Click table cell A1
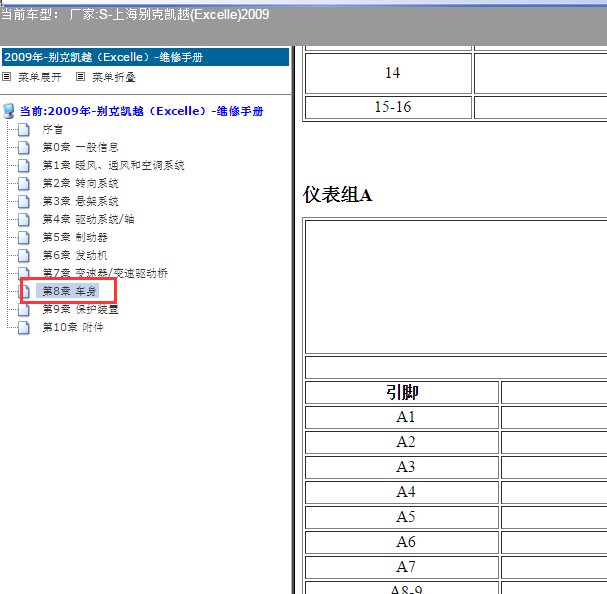The width and height of the screenshot is (607, 594). [402, 417]
